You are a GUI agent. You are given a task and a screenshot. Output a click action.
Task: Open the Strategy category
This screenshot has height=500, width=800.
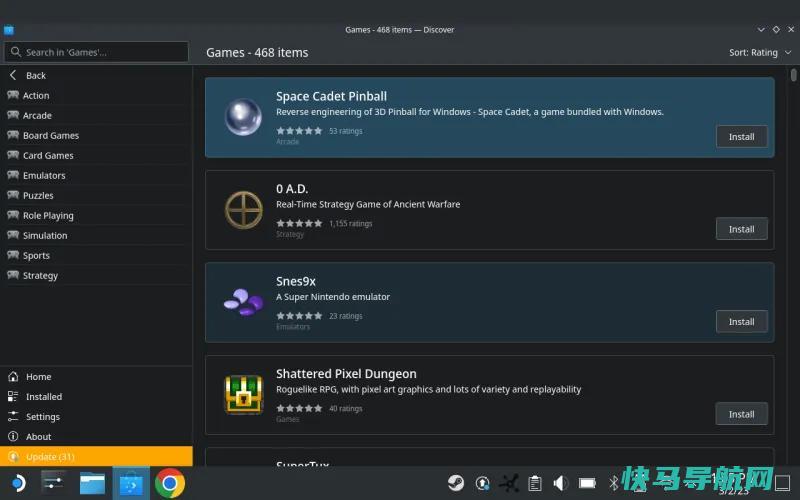coord(96,275)
